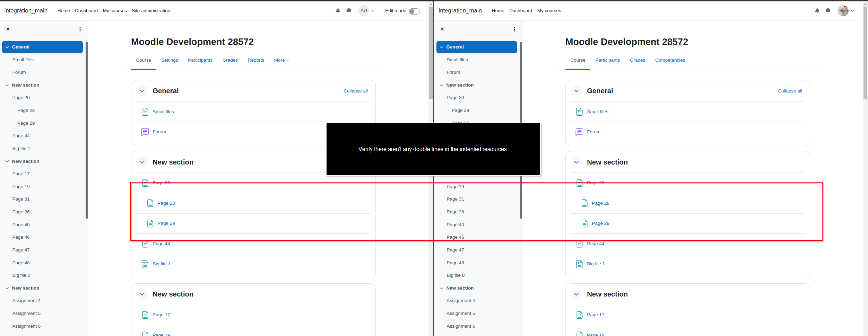Click Collapse all link in left window
Screen dimensions: 868x336
coord(356,91)
